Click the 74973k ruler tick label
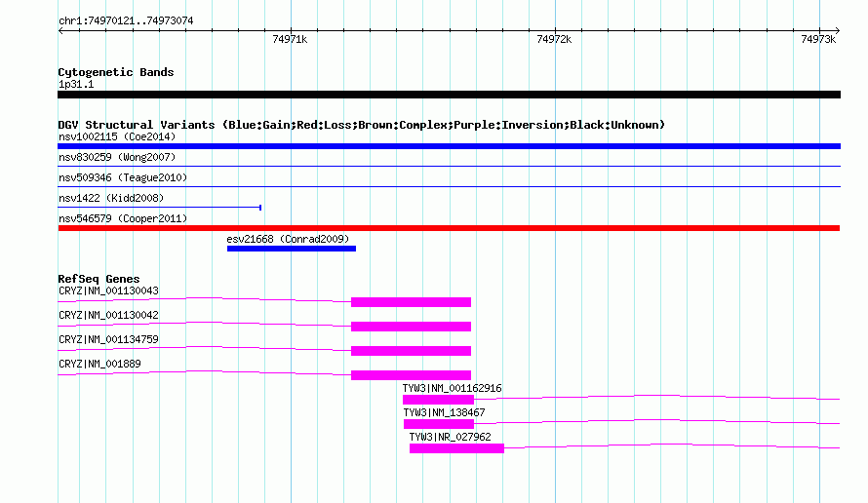868x503 pixels. click(x=818, y=39)
